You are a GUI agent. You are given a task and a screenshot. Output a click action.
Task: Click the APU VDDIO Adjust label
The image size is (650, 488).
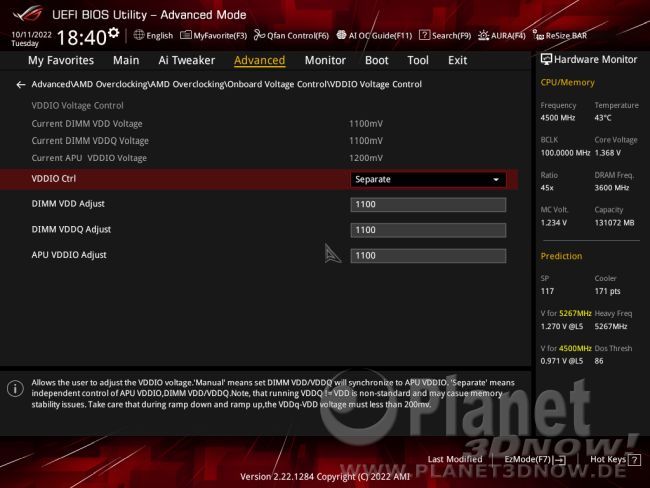coord(69,255)
